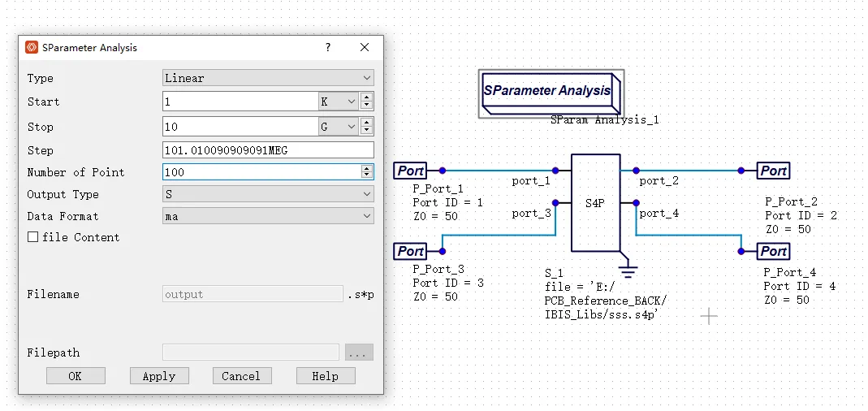The image size is (868, 411).
Task: Click the Number of Point field
Action: pos(261,171)
